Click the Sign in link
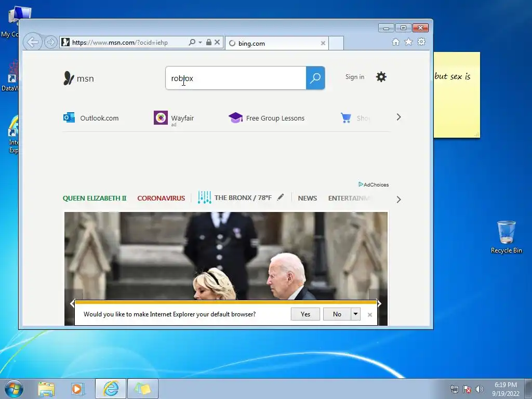This screenshot has height=399, width=532. pos(355,77)
